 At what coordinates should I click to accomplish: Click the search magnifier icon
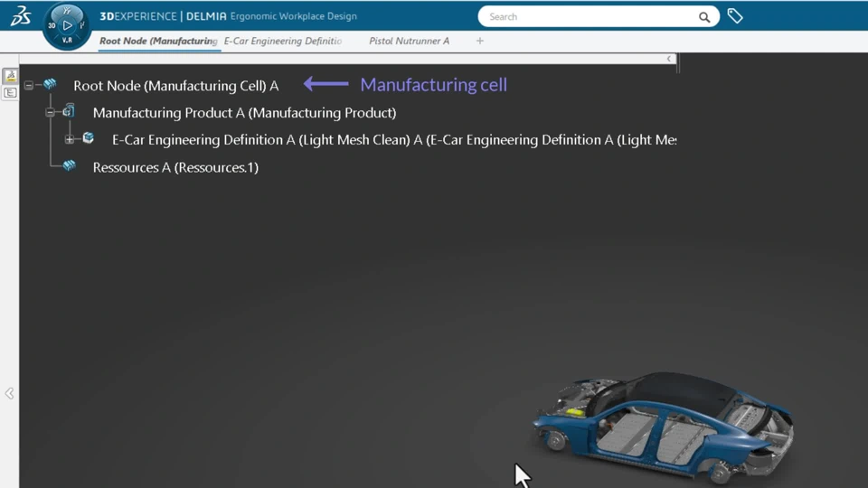pyautogui.click(x=704, y=17)
